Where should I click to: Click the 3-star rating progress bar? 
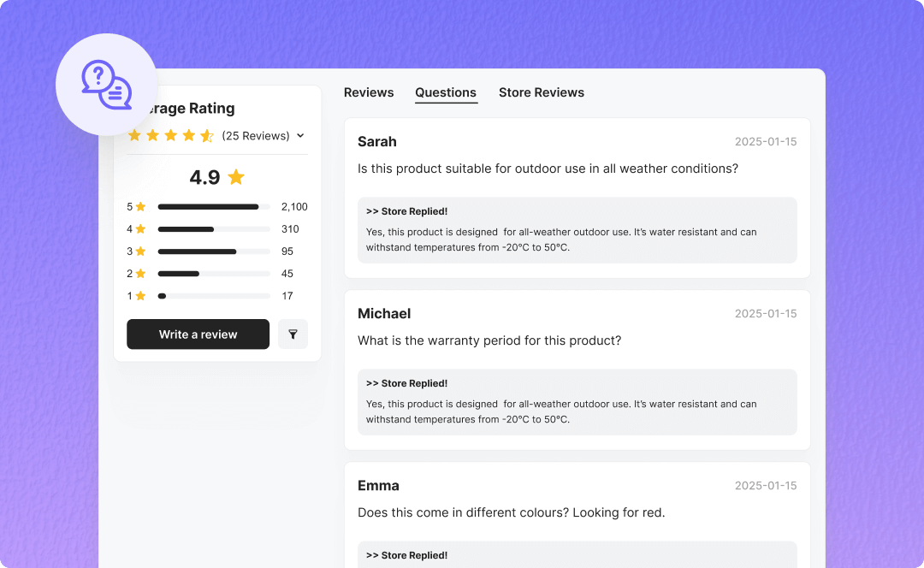(213, 251)
